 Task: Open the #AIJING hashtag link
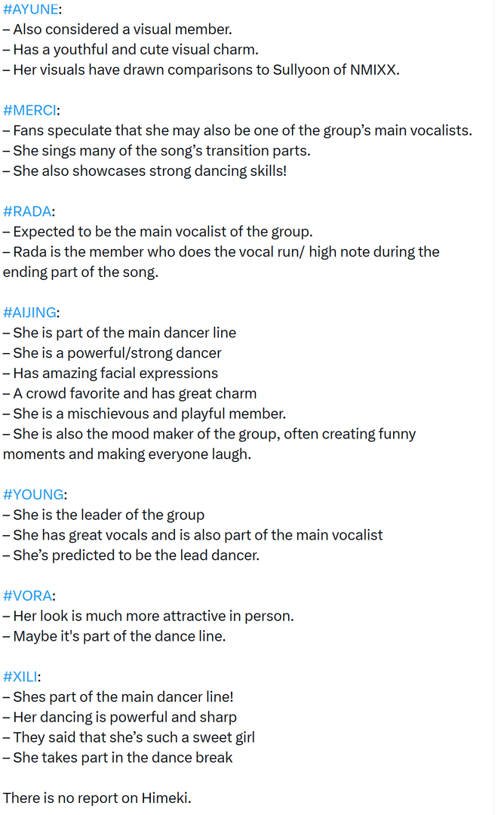coord(29,312)
